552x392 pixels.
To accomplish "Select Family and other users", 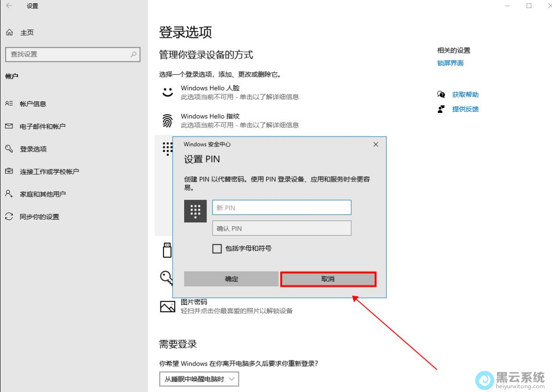I will click(x=42, y=194).
